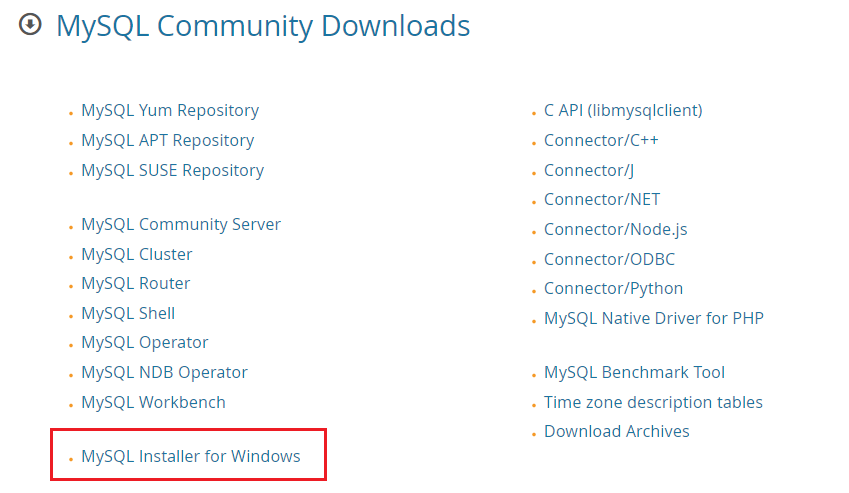The image size is (849, 493).
Task: Open Connector/ODBC downloads
Action: click(x=609, y=260)
